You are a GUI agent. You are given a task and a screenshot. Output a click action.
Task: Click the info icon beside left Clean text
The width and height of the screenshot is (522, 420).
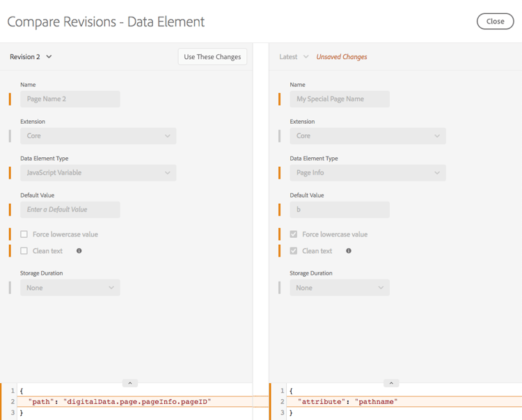[x=79, y=251]
